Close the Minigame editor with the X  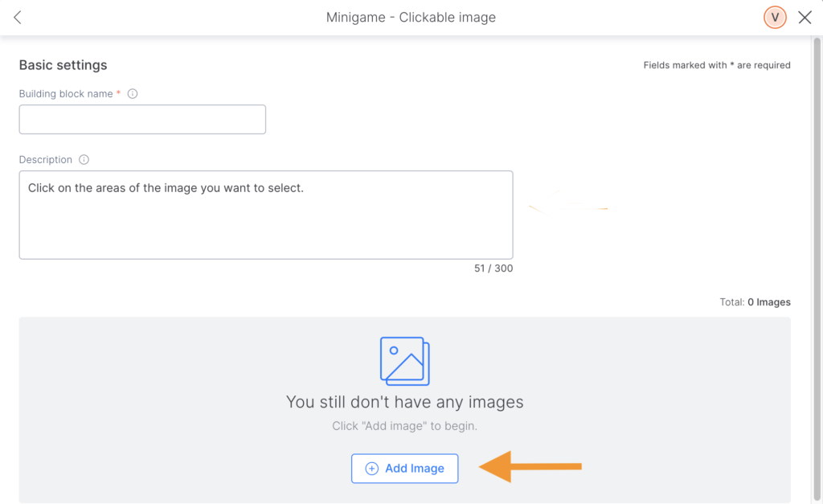pyautogui.click(x=805, y=18)
